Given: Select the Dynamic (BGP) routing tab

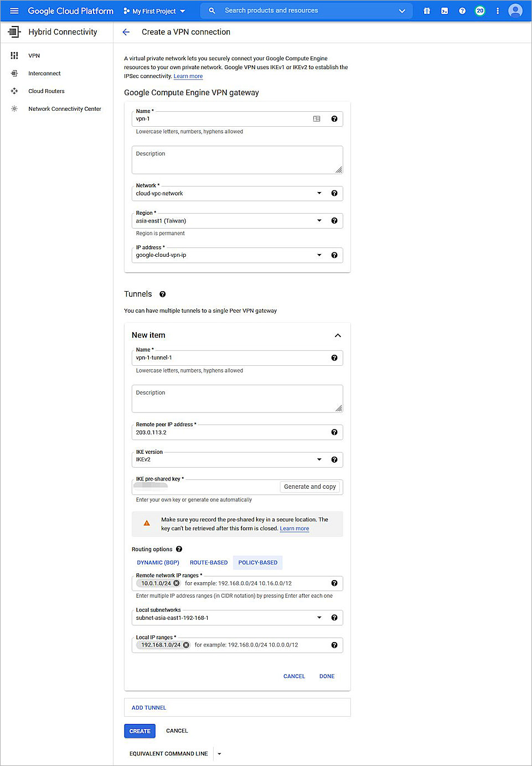Looking at the screenshot, I should point(158,563).
